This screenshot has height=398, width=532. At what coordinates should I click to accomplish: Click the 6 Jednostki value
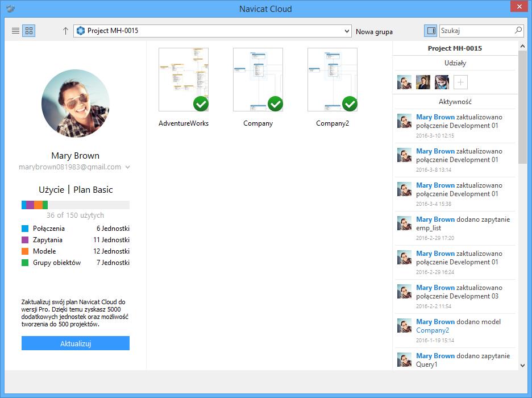[x=113, y=229]
